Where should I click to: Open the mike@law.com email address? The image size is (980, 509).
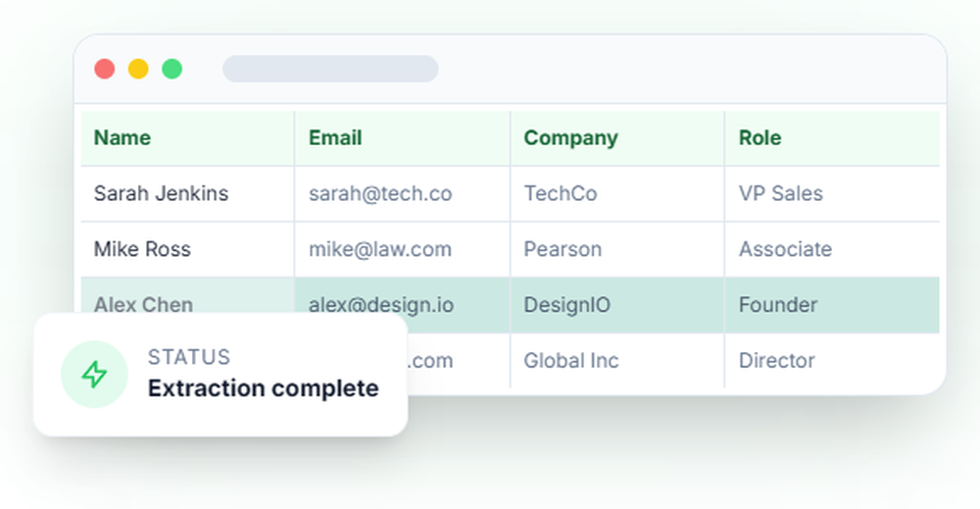(380, 249)
